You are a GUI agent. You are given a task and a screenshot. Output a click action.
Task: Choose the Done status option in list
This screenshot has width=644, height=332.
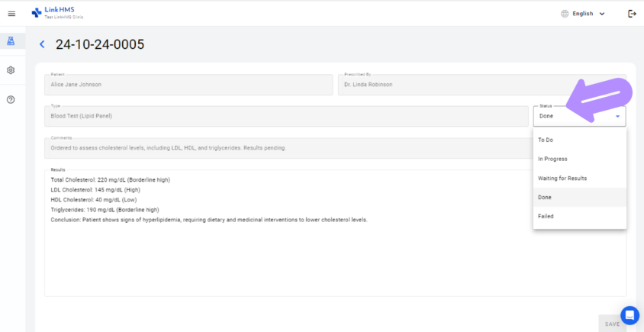pos(545,197)
